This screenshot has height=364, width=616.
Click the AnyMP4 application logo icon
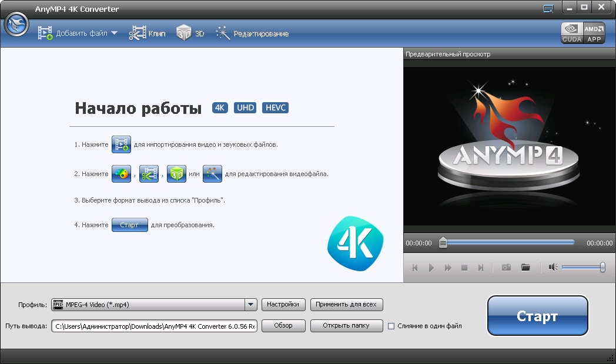16,24
